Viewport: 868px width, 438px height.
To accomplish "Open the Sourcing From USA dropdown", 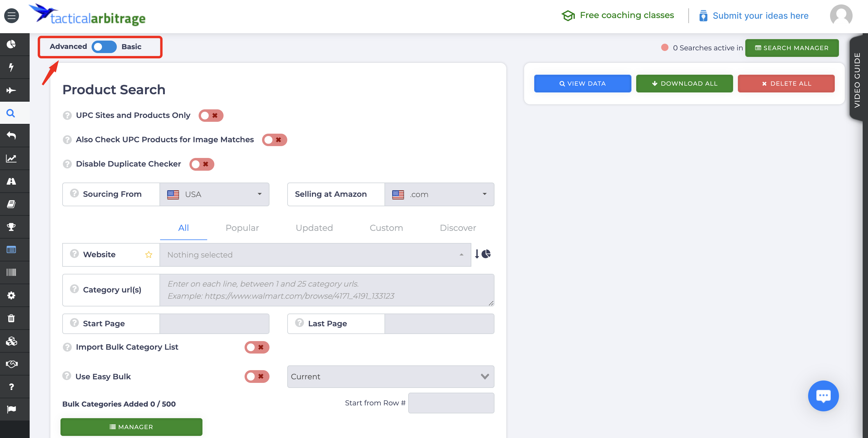I will (214, 194).
